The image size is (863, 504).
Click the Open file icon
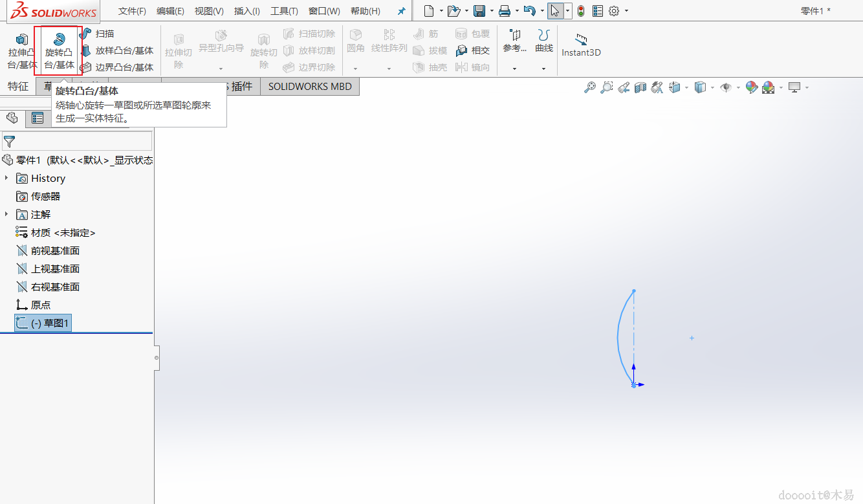click(x=454, y=11)
